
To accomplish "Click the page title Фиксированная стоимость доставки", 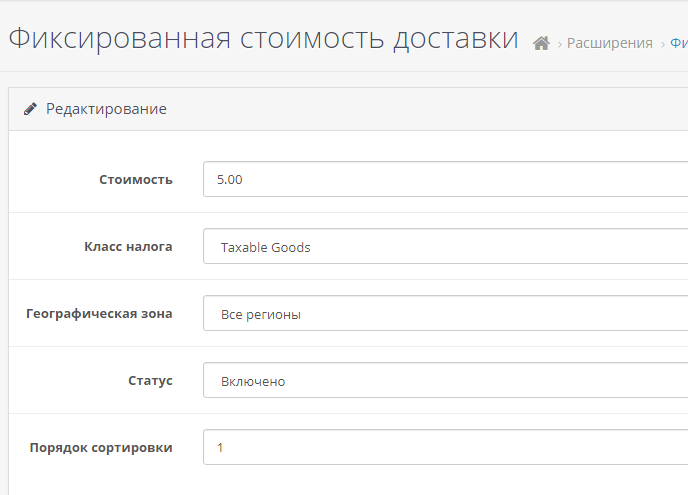I will pos(263,39).
